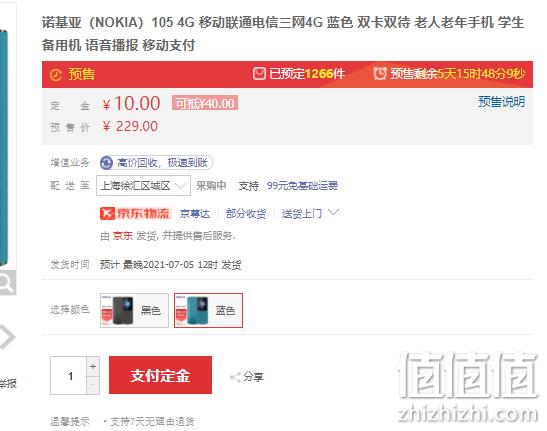547x431 pixels.
Task: Select the 黑色 color option
Action: [x=134, y=310]
